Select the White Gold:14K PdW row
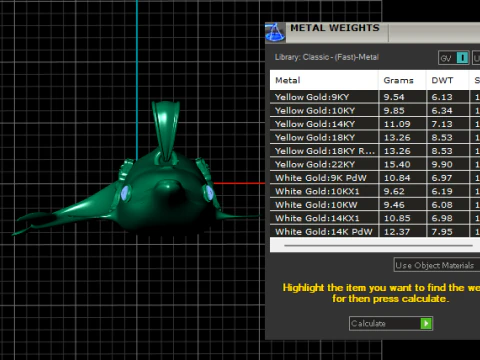 pyautogui.click(x=375, y=231)
